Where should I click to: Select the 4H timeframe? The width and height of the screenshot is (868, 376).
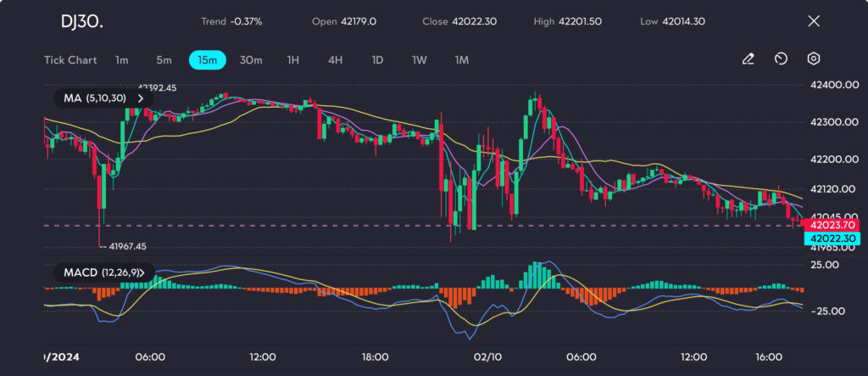pyautogui.click(x=335, y=60)
